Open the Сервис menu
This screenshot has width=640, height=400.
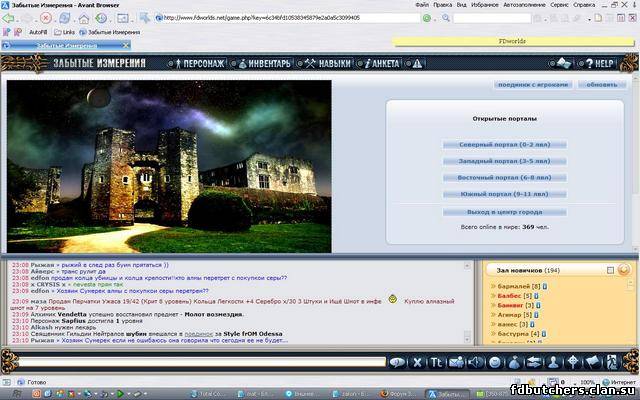click(x=559, y=5)
